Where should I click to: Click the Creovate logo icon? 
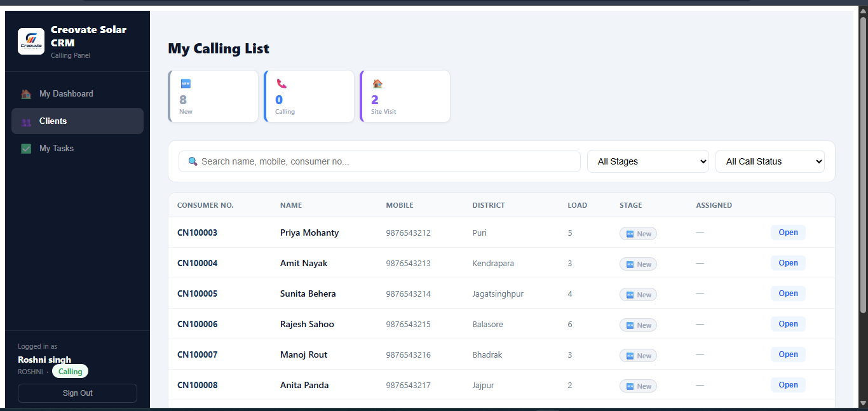click(x=31, y=41)
